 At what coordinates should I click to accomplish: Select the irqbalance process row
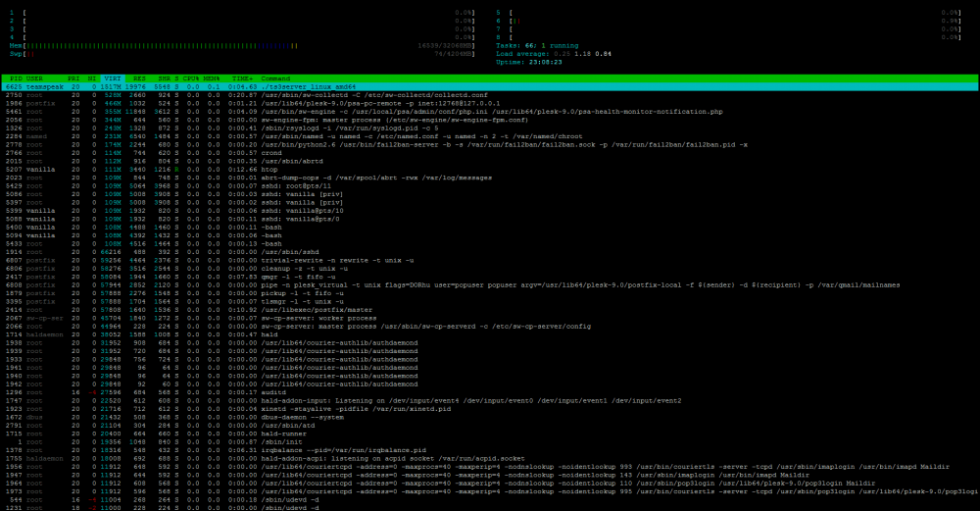(490, 450)
